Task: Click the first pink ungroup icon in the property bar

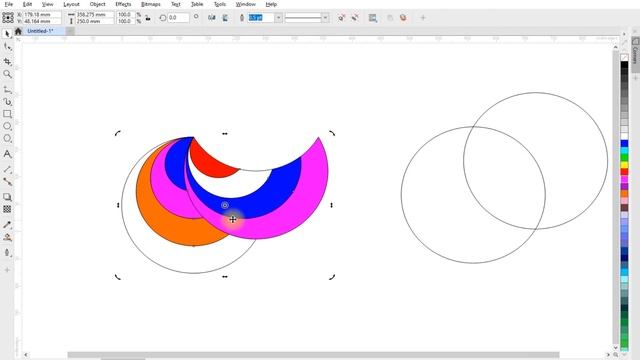Action: point(342,18)
